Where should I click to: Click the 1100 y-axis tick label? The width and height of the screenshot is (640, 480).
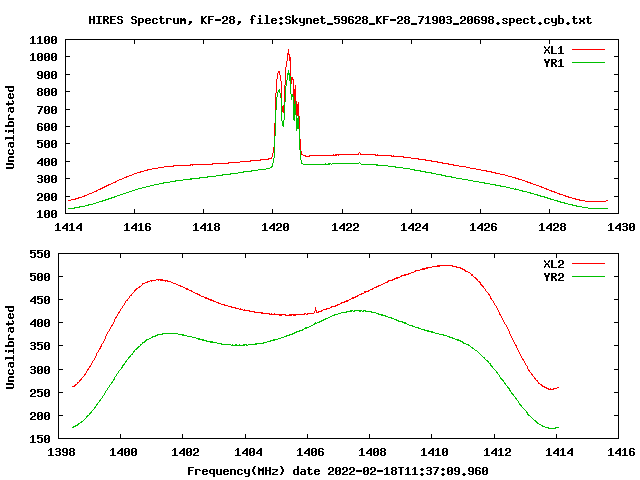[43, 40]
